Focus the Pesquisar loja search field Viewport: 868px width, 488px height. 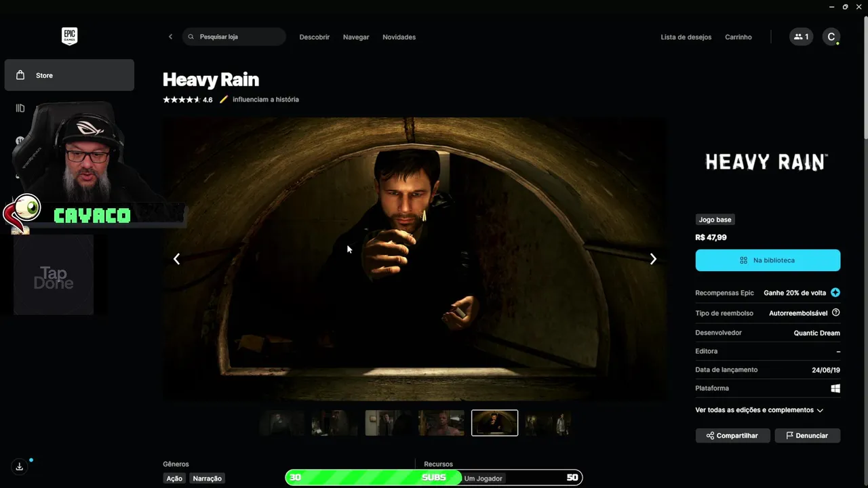(234, 37)
